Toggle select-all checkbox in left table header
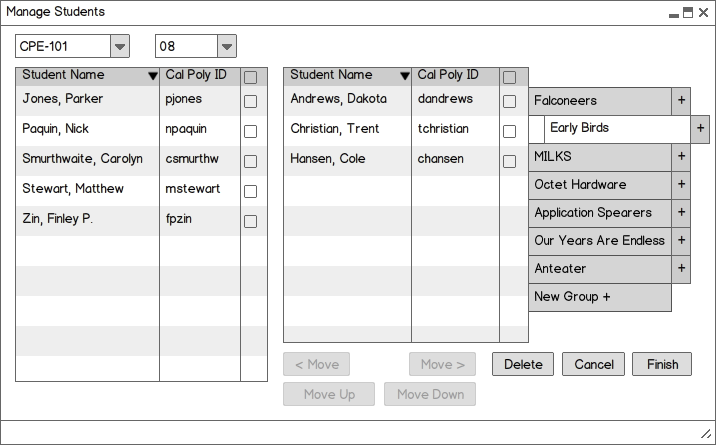The image size is (716, 445). [250, 78]
